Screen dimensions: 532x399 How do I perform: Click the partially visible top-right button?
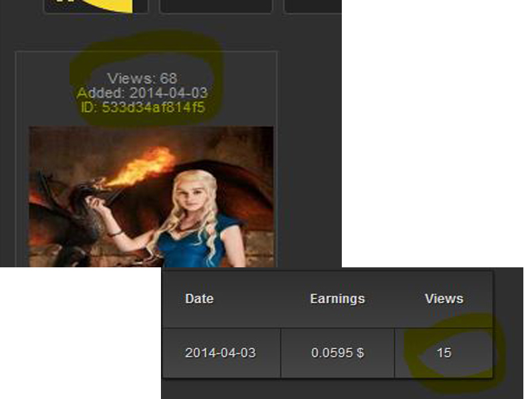click(x=312, y=6)
